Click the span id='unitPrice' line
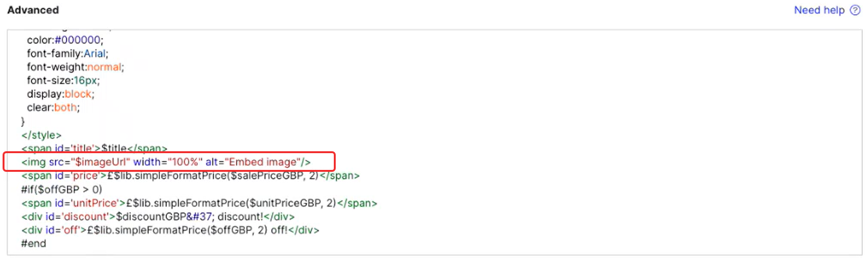868x260 pixels. (x=199, y=203)
